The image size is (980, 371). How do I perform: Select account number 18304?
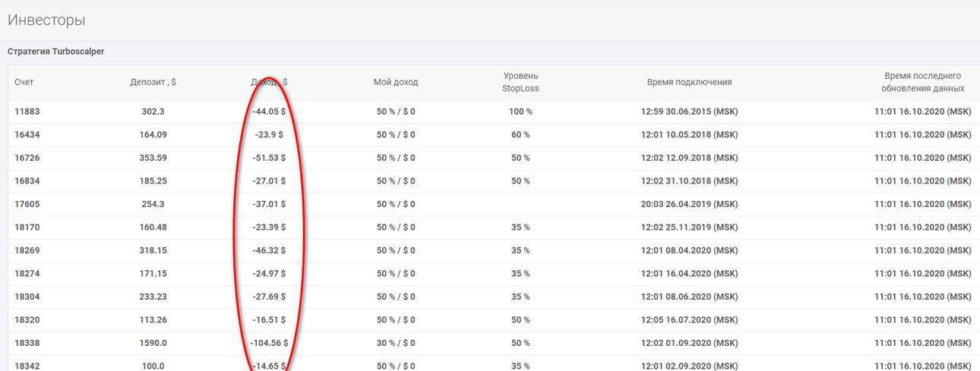(27, 297)
